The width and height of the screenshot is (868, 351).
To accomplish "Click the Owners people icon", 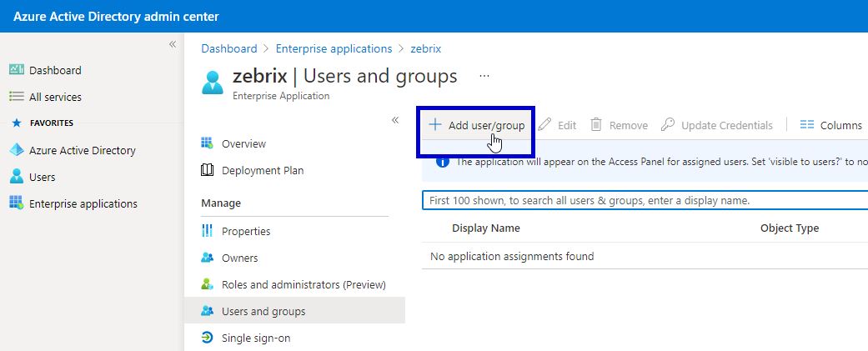I will point(207,258).
